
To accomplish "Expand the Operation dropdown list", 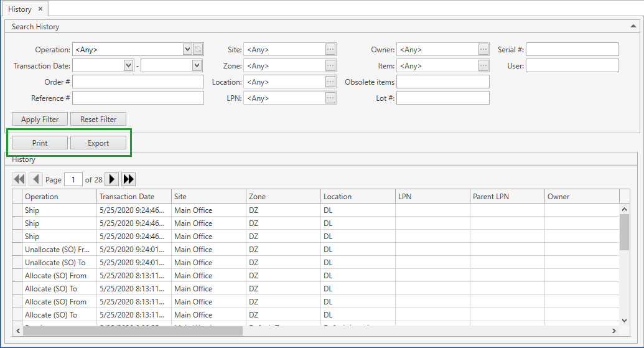I will tap(187, 50).
